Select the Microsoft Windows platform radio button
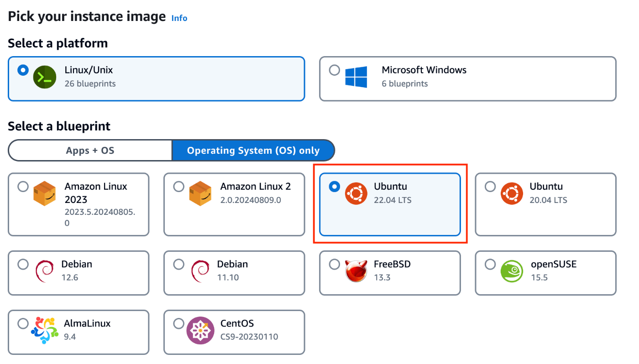 [x=334, y=70]
